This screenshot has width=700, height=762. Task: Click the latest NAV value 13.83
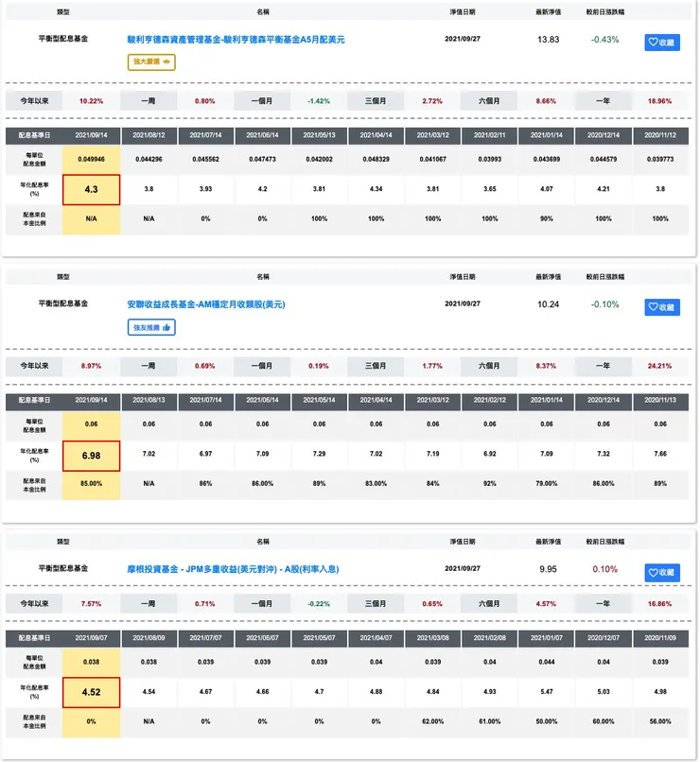tap(548, 40)
